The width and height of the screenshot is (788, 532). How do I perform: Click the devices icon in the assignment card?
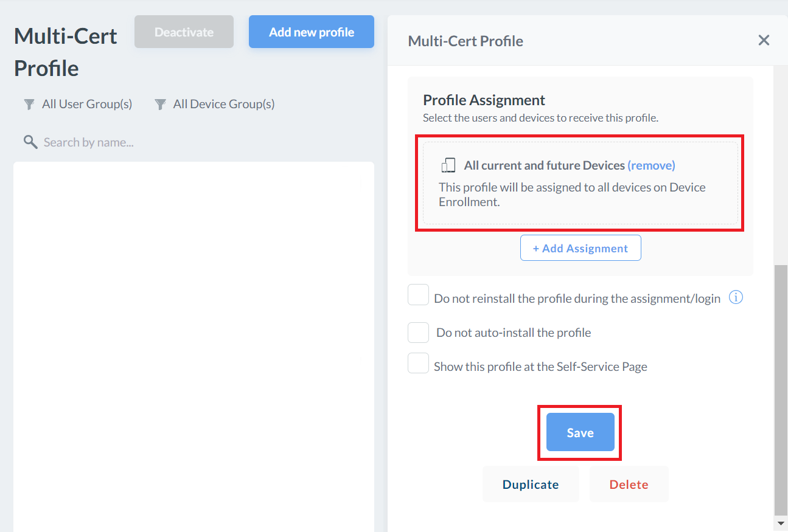pyautogui.click(x=448, y=165)
